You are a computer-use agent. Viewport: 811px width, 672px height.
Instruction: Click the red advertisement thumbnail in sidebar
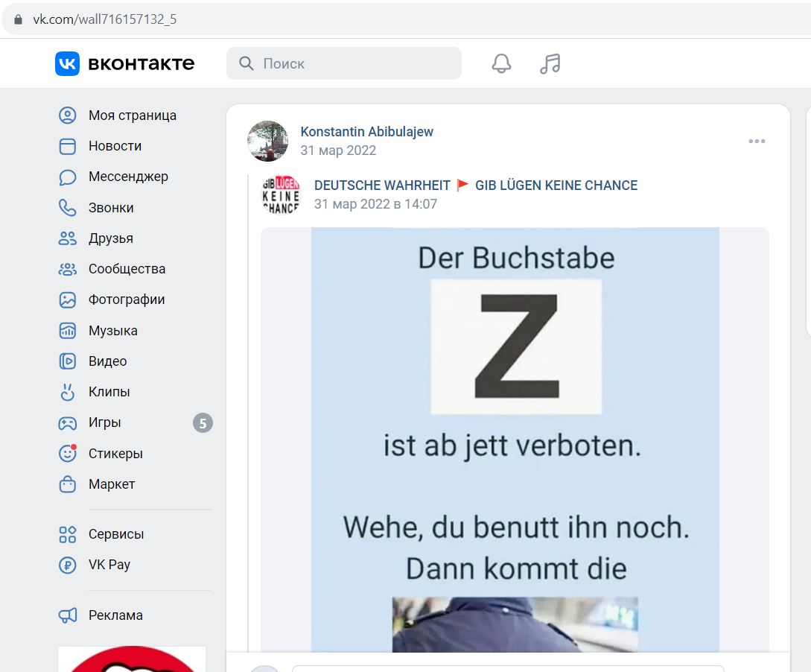[x=132, y=659]
